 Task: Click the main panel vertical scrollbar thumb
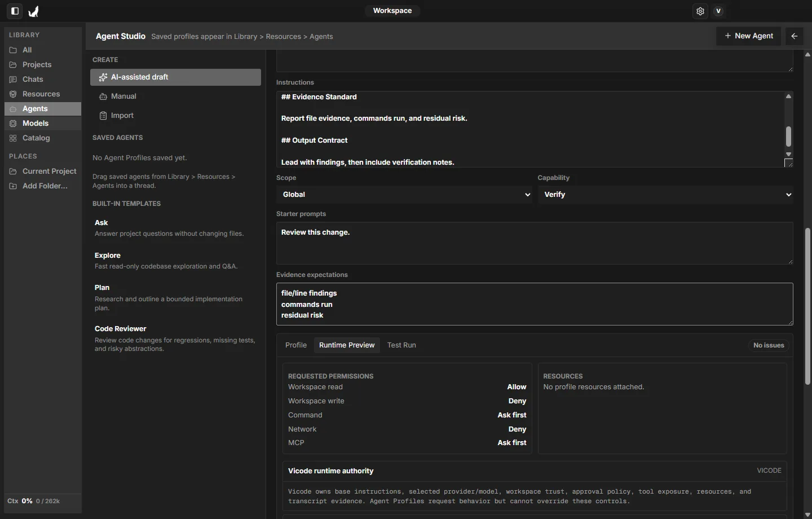(807, 306)
